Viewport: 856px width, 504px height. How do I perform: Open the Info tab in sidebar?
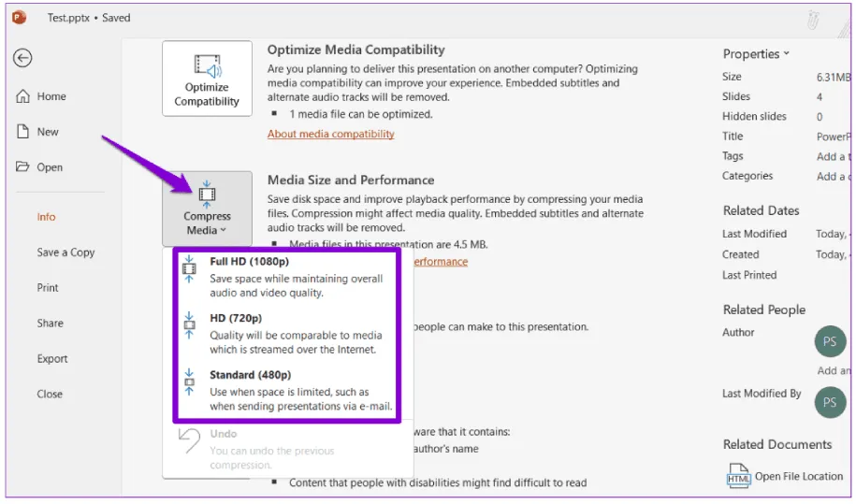[47, 217]
